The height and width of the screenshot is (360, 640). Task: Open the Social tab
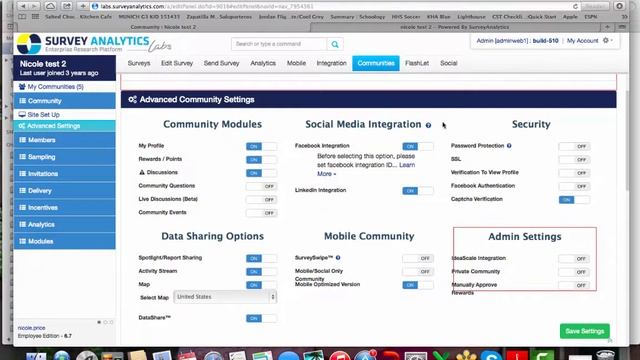tap(449, 63)
